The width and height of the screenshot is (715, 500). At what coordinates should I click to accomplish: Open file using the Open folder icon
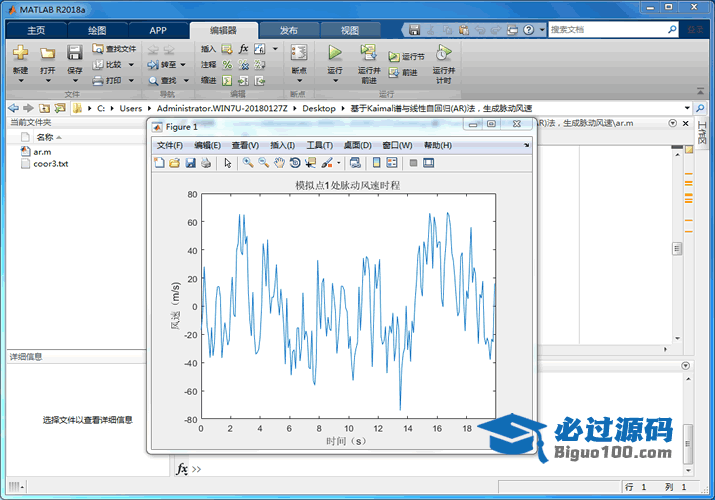coord(47,53)
